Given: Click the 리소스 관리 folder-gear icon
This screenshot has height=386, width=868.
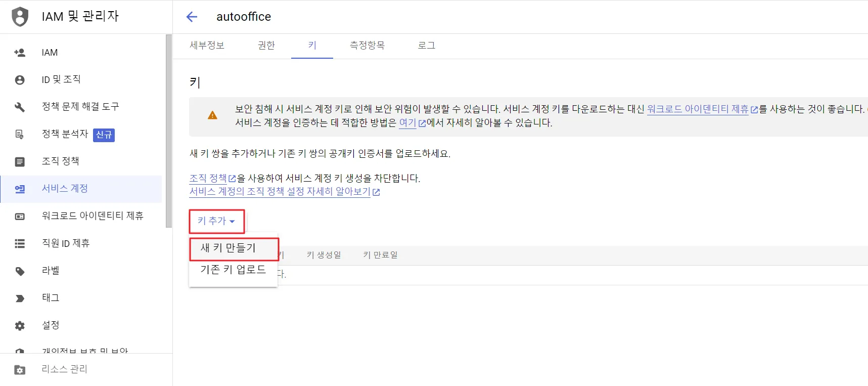Looking at the screenshot, I should click(x=20, y=370).
